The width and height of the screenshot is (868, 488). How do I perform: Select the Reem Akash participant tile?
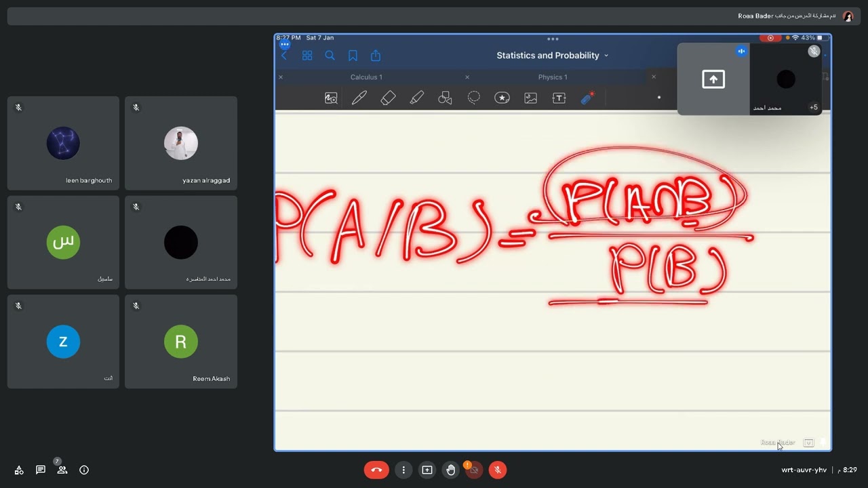tap(181, 342)
